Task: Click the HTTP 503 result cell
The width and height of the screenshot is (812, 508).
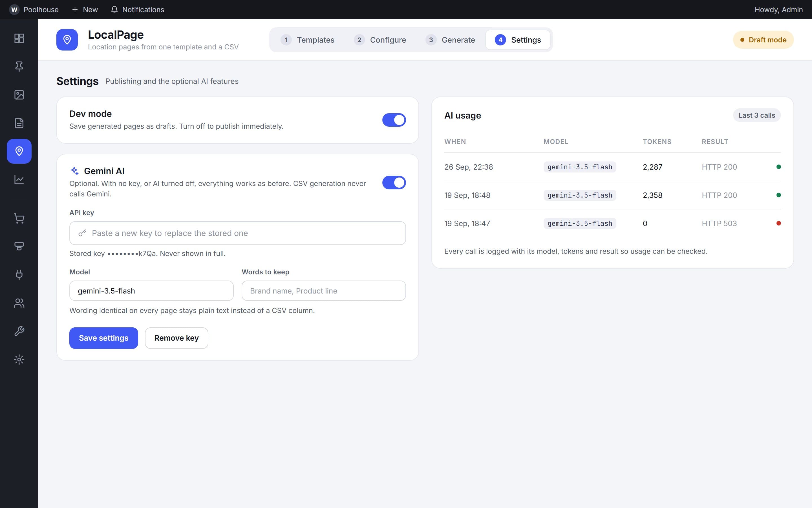Action: tap(719, 224)
